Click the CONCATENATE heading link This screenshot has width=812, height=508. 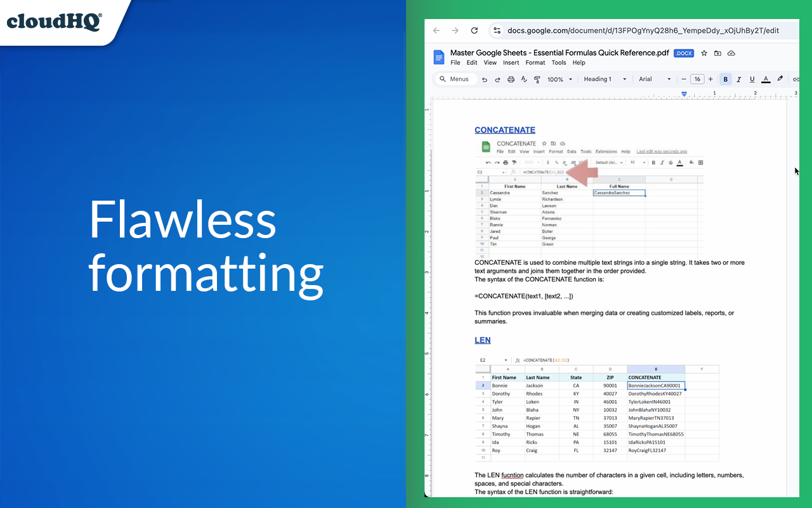[x=505, y=130]
